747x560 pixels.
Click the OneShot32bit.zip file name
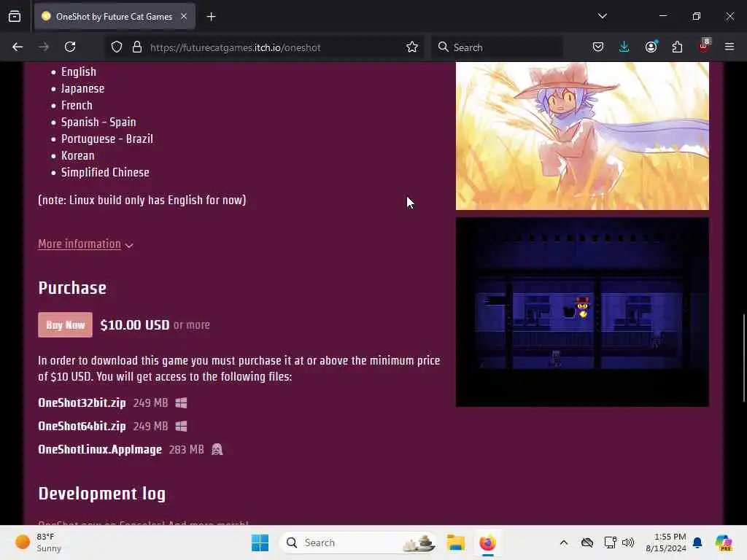(x=82, y=402)
